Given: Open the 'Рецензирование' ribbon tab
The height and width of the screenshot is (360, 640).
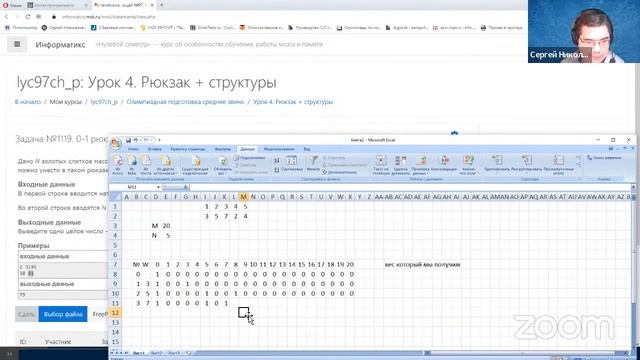Looking at the screenshot, I should click(279, 149).
